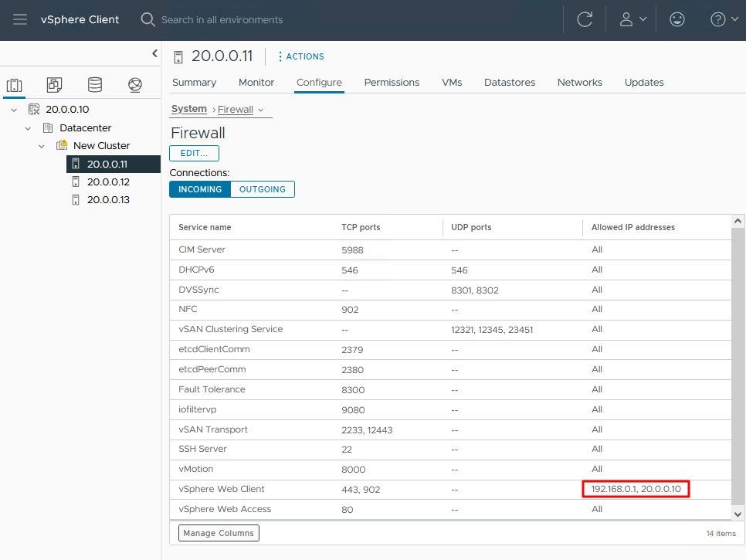Switch to Hosts and Clusters view
Viewport: 746px width, 560px height.
pyautogui.click(x=14, y=85)
